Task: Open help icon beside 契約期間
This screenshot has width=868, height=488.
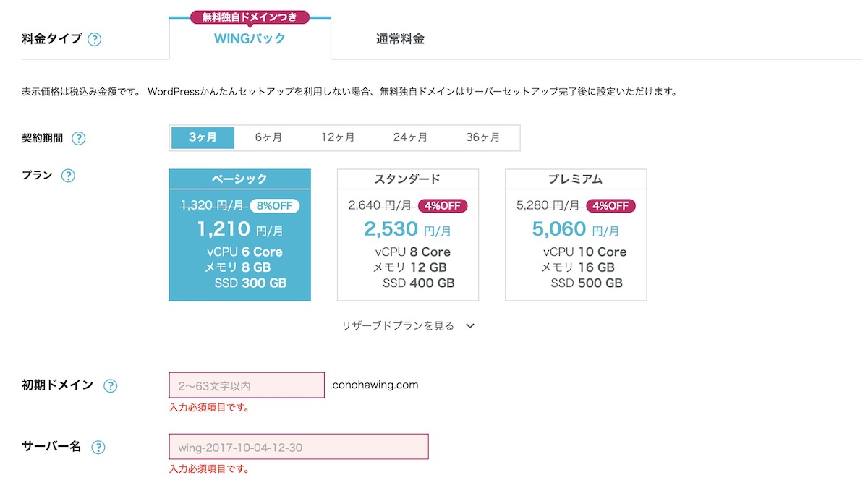Action: [x=79, y=138]
